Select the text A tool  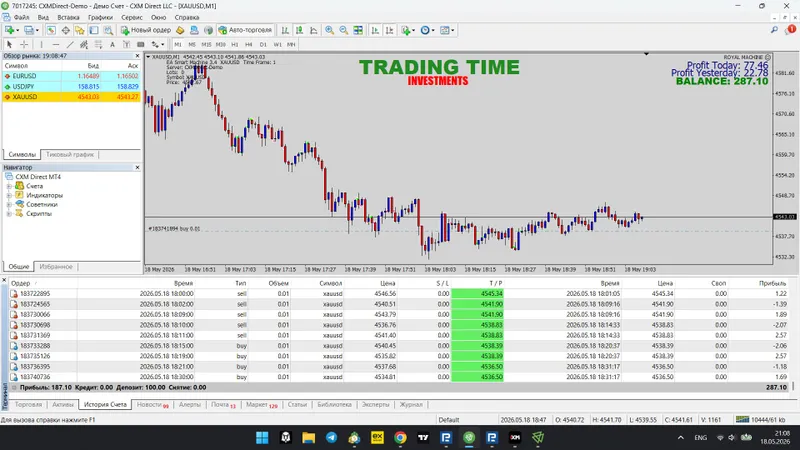112,45
